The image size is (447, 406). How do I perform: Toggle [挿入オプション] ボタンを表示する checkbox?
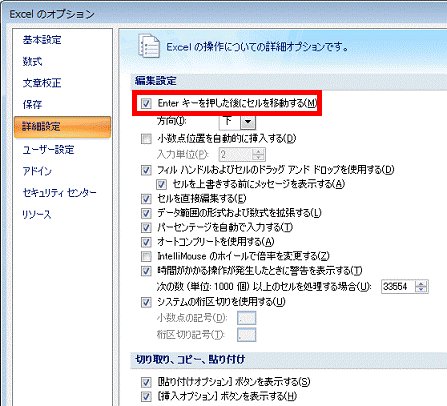[x=146, y=397]
